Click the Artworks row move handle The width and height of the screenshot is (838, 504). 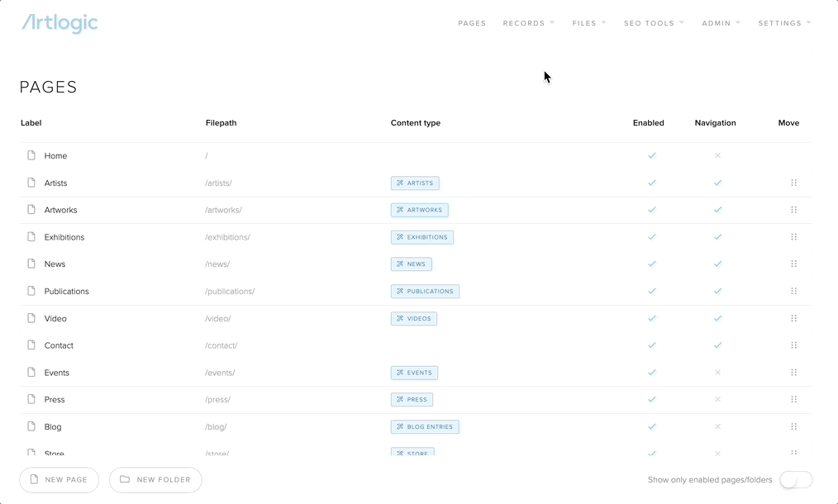[x=793, y=210]
